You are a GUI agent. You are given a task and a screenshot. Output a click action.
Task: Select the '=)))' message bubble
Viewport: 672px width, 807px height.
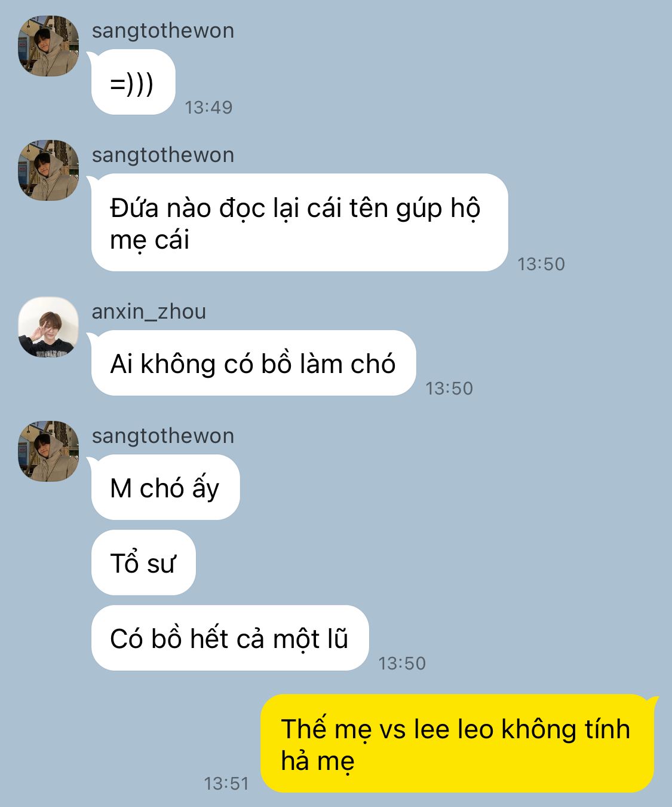133,82
